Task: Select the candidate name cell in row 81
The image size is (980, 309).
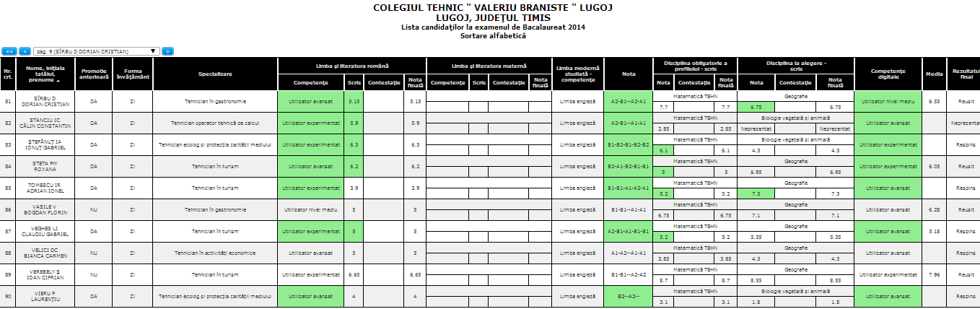Action: coord(45,102)
